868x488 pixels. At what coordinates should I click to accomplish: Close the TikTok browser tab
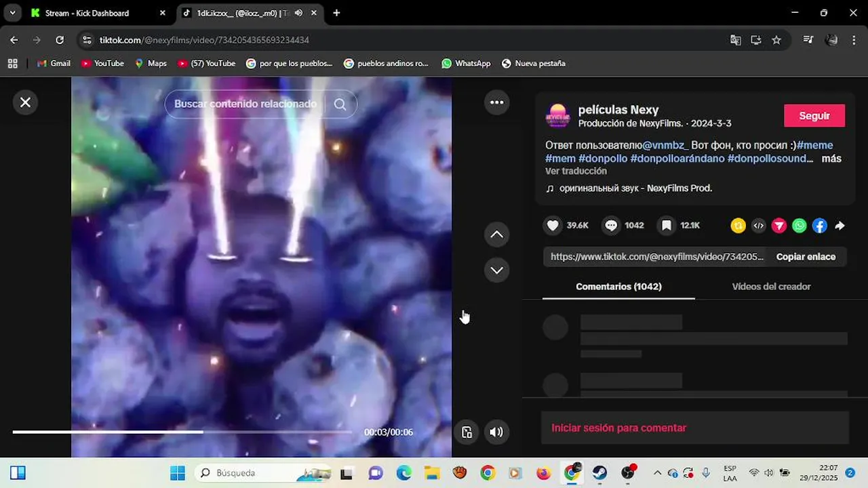click(313, 13)
